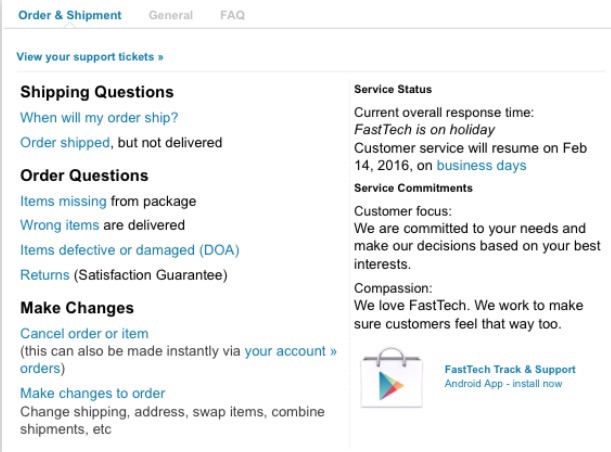Open 'Items defective or damaged (DOA)'

coord(130,250)
